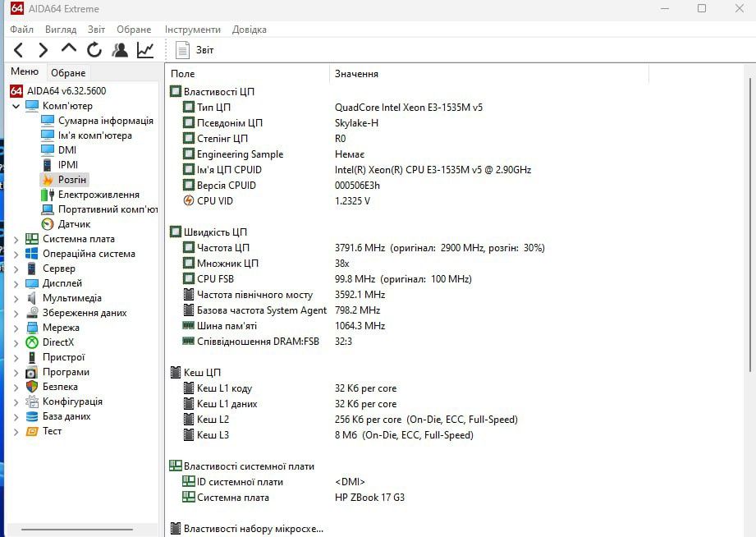756x537 pixels.
Task: Refresh the page with the circular arrow icon
Action: [x=94, y=50]
